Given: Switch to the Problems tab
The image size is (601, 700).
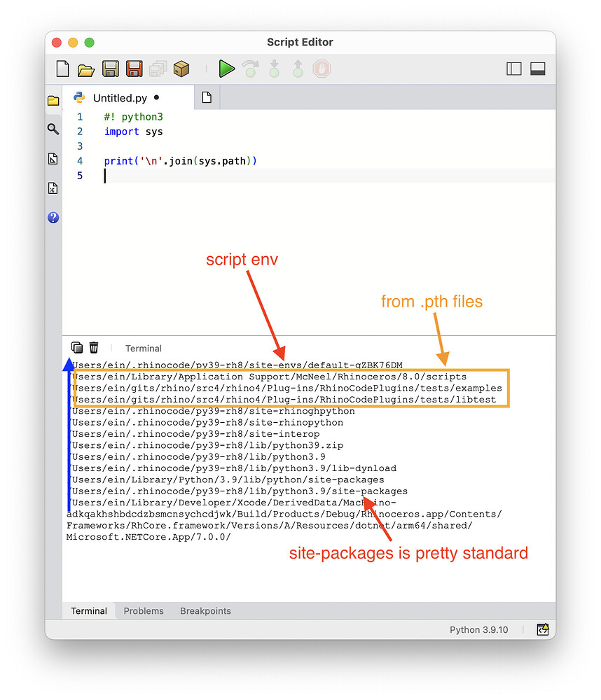Looking at the screenshot, I should [143, 610].
